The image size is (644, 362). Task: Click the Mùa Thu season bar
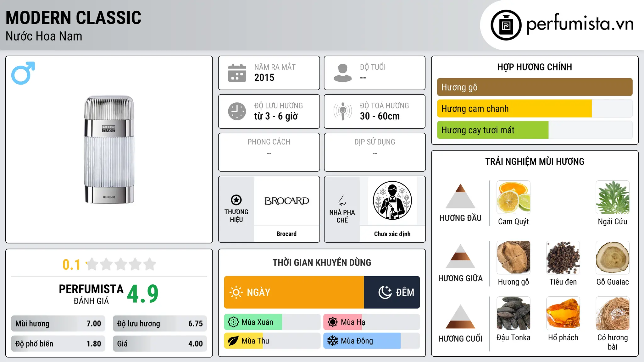pos(272,341)
